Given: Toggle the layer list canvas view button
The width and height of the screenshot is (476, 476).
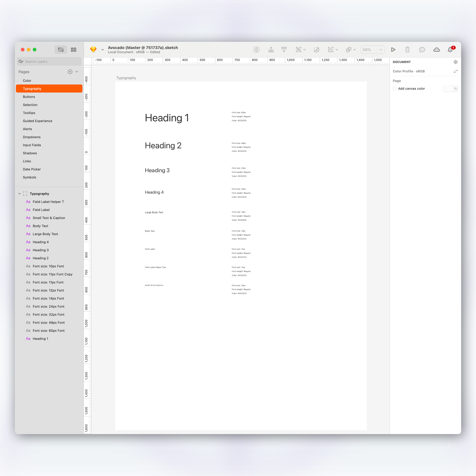Looking at the screenshot, I should tap(61, 50).
